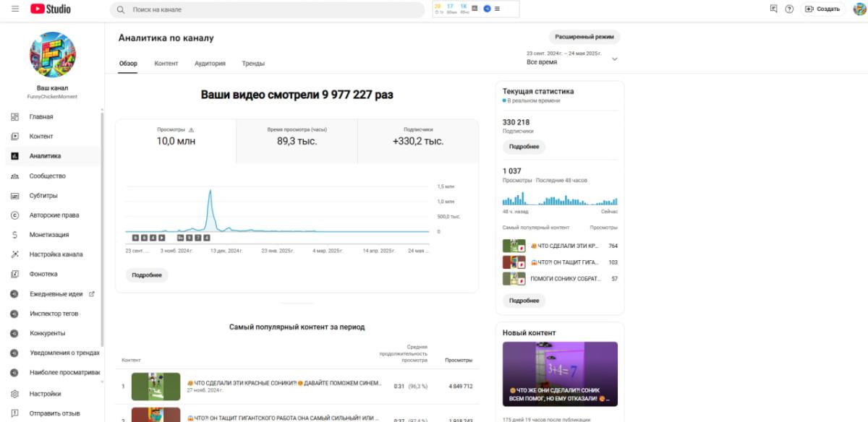This screenshot has height=422, width=868.
Task: Click the blue round extension icon
Action: 487,9
